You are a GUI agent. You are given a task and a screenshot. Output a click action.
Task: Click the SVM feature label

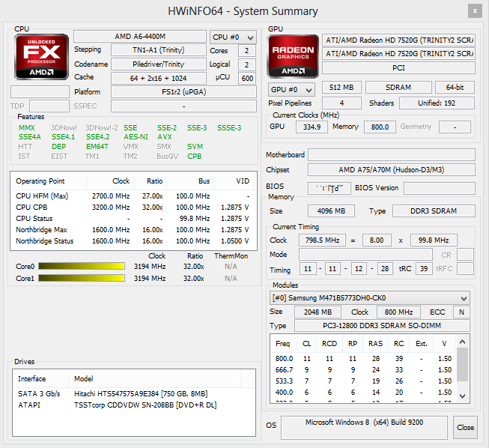[x=195, y=147]
